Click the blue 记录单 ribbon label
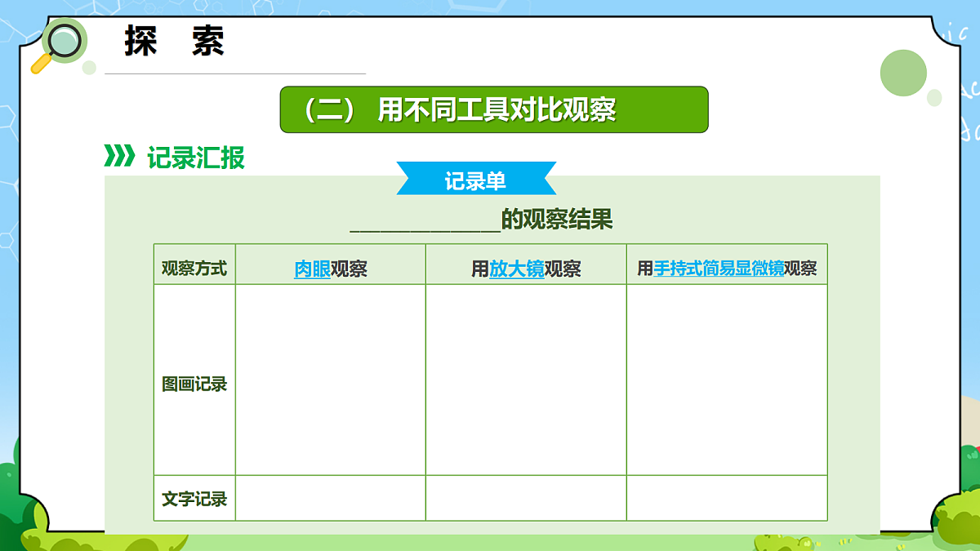The width and height of the screenshot is (980, 551). [x=476, y=180]
